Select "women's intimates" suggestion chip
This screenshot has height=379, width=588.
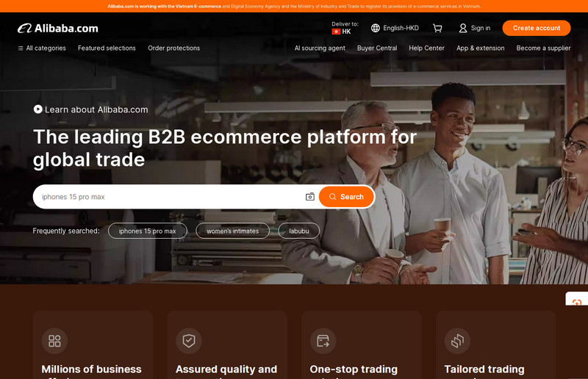click(x=232, y=231)
